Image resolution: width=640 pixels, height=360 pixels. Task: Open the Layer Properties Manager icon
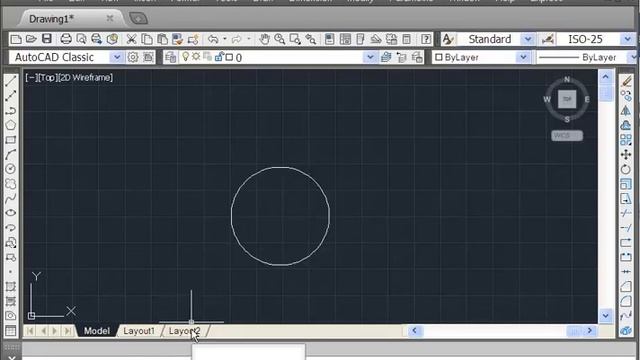click(171, 57)
